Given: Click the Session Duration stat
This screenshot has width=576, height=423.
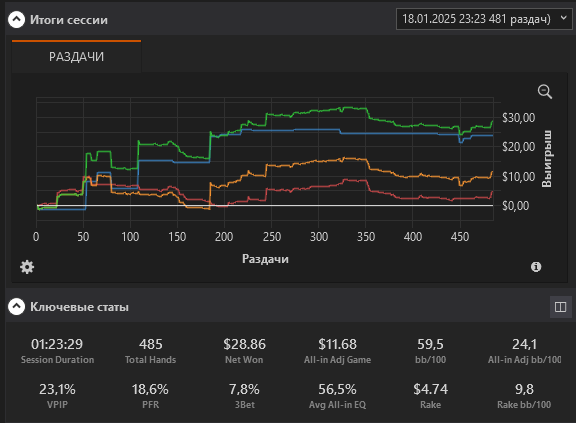Looking at the screenshot, I should 57,351.
